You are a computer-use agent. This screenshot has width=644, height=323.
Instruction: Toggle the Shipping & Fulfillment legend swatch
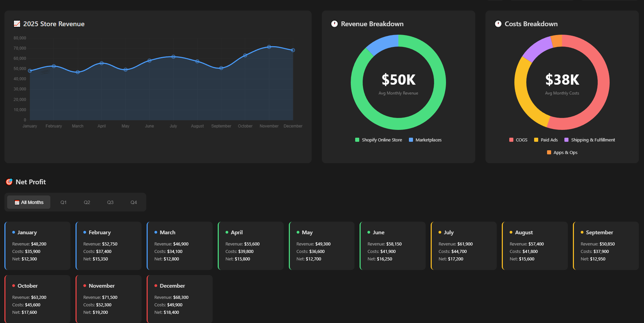[x=566, y=140]
